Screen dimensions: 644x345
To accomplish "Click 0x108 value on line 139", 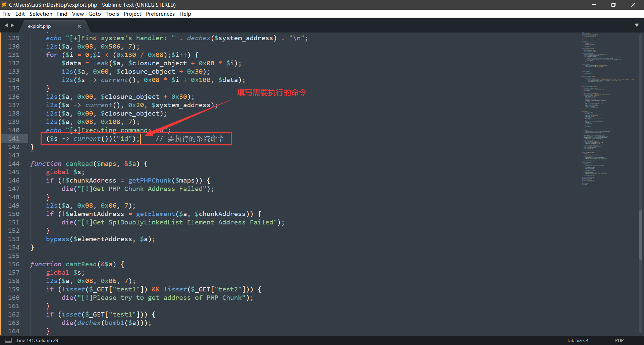I will [110, 122].
